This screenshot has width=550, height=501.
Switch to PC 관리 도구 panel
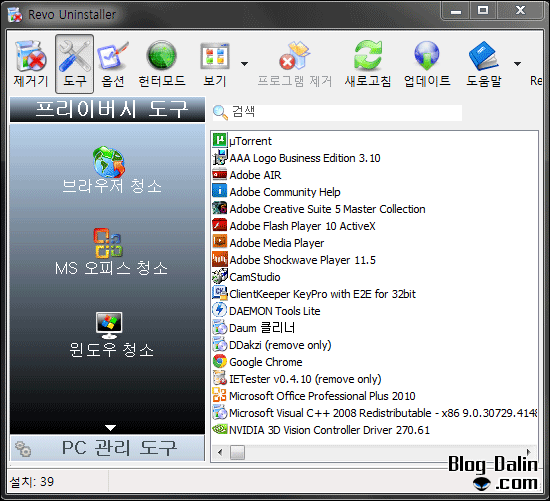(107, 448)
